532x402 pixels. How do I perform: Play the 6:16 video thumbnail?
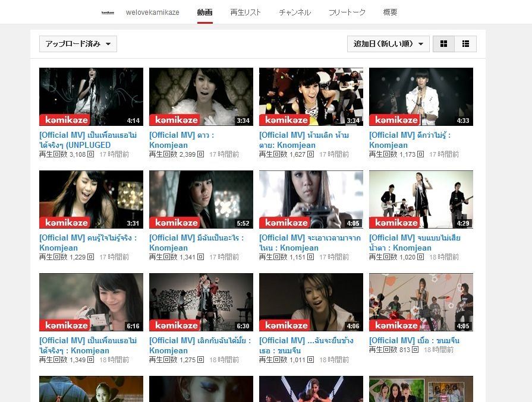point(92,302)
